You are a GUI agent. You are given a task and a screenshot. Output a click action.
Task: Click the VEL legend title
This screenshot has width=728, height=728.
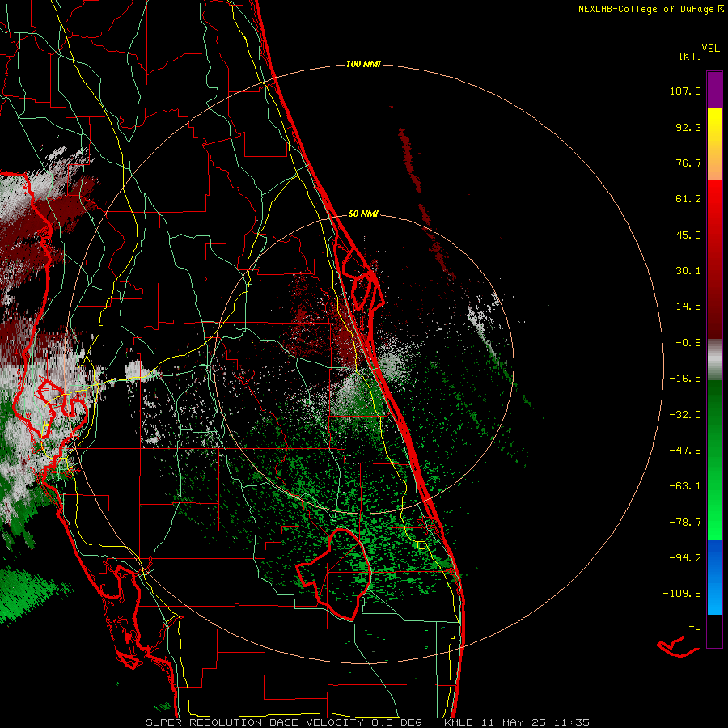(711, 49)
